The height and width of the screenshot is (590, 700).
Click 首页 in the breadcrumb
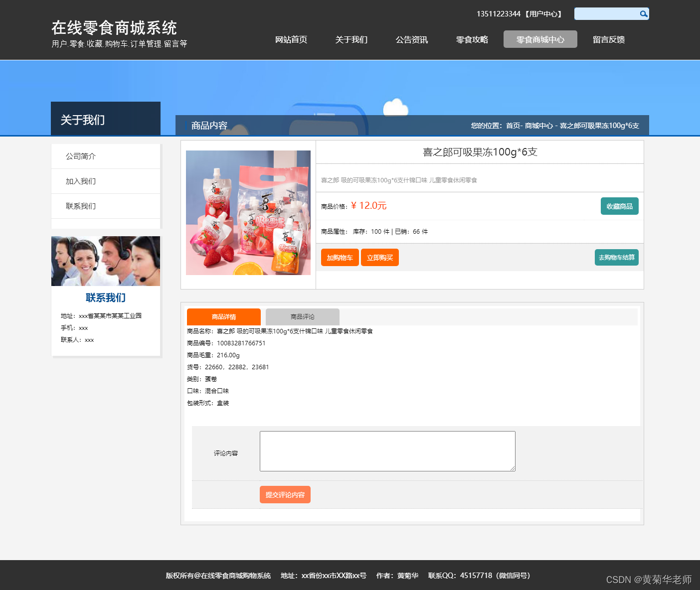point(513,126)
